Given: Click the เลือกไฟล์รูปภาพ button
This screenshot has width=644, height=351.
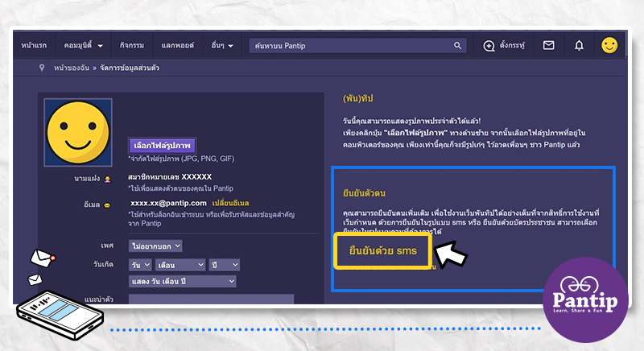Looking at the screenshot, I should pos(163,146).
